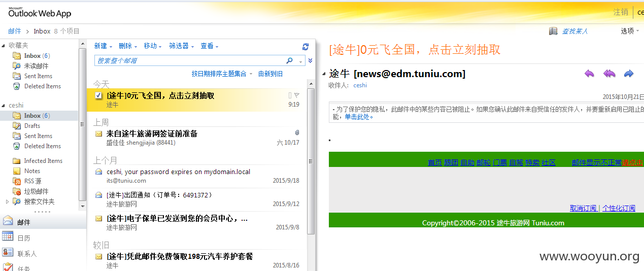The height and width of the screenshot is (271, 644).
Task: Click the 搜索文件夹 search folder icon
Action: coord(17,201)
